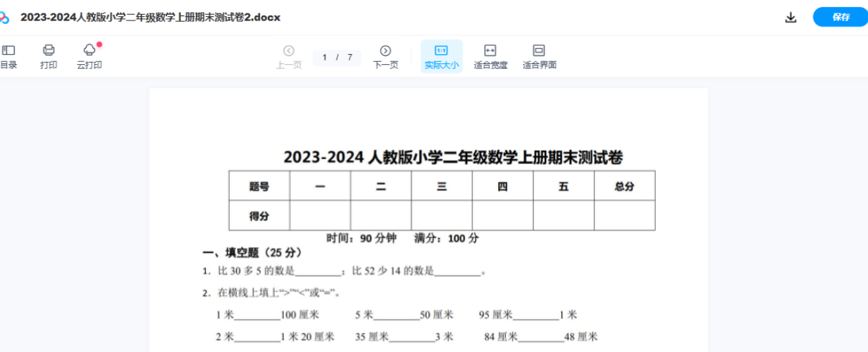Viewport: 868px width, 352px height.
Task: Click the total page count 7
Action: [350, 57]
